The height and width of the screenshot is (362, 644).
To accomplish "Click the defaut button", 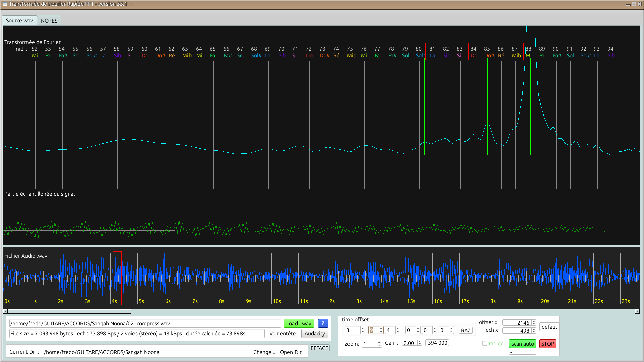I will pyautogui.click(x=549, y=327).
